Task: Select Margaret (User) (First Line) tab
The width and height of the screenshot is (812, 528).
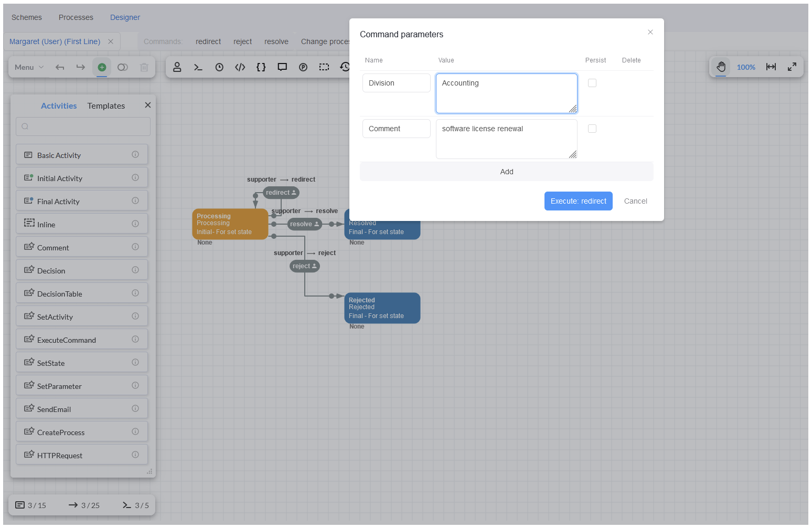Action: [55, 41]
